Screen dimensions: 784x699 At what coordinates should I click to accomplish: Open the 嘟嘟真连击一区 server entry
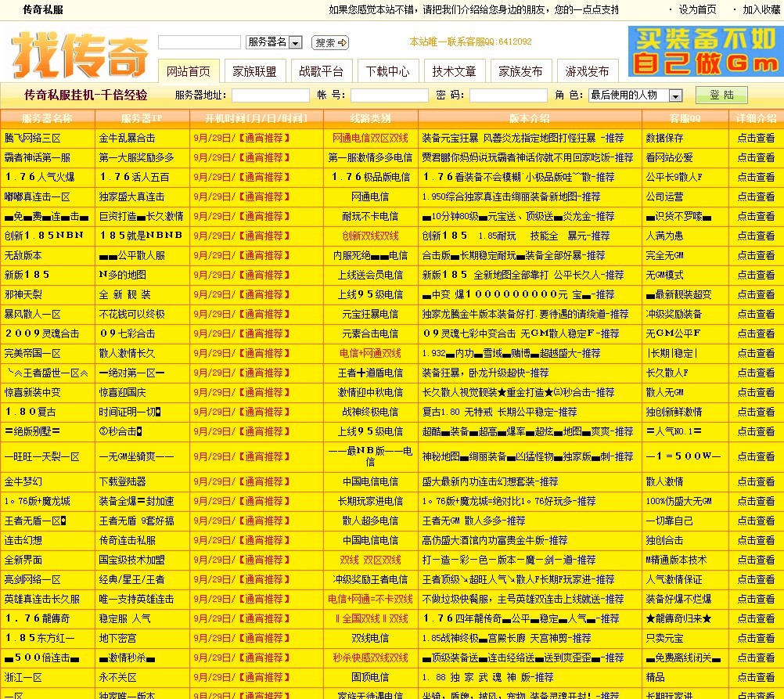(37, 196)
